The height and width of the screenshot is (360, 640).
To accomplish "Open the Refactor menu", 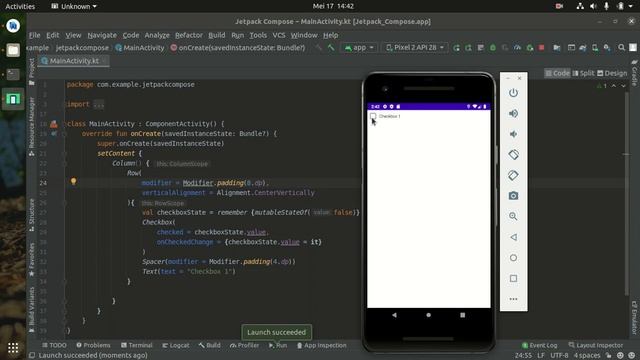I will tap(189, 35).
